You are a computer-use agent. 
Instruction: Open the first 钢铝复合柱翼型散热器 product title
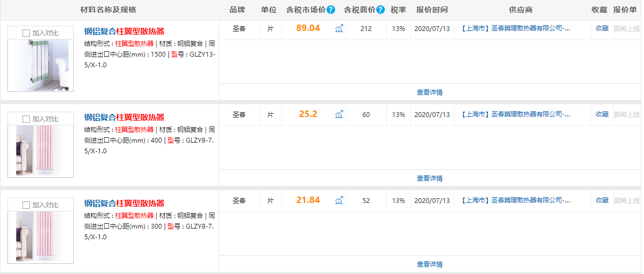click(x=125, y=32)
